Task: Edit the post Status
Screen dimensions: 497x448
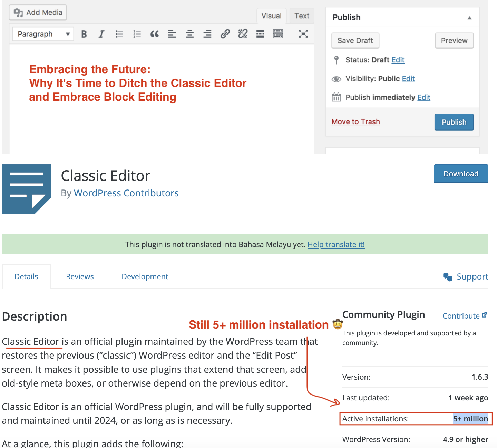Action: click(x=398, y=60)
